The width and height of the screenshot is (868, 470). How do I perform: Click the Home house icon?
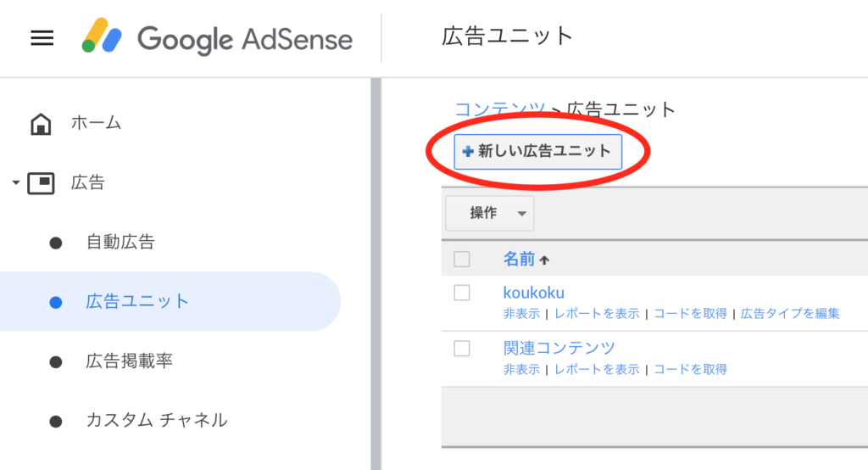tap(41, 124)
